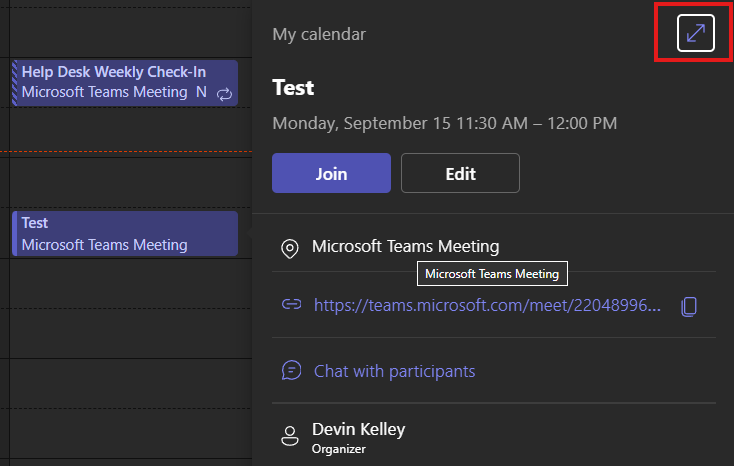Screen dimensions: 734x466
Task: Open Chat with participants
Action: click(x=394, y=371)
